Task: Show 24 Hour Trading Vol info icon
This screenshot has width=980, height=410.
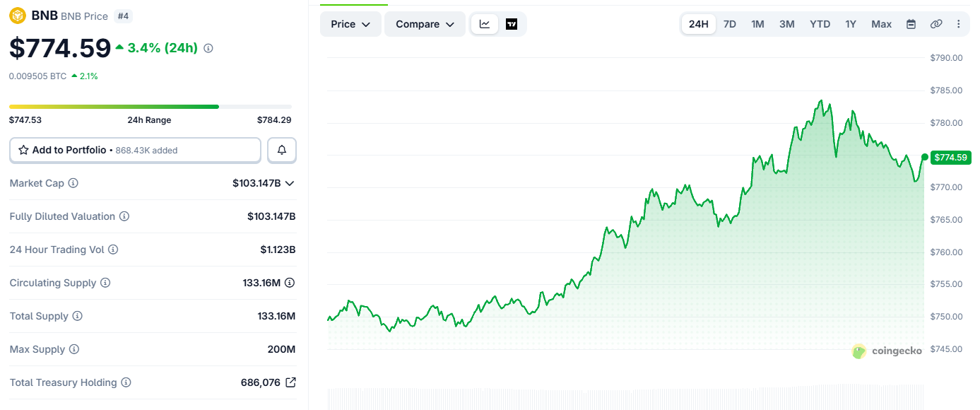Action: (113, 250)
